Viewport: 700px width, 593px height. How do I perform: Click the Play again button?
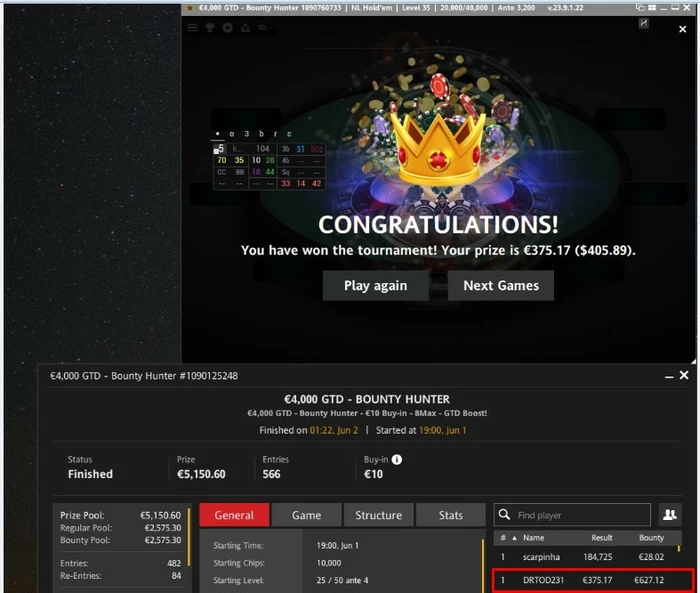tap(375, 285)
